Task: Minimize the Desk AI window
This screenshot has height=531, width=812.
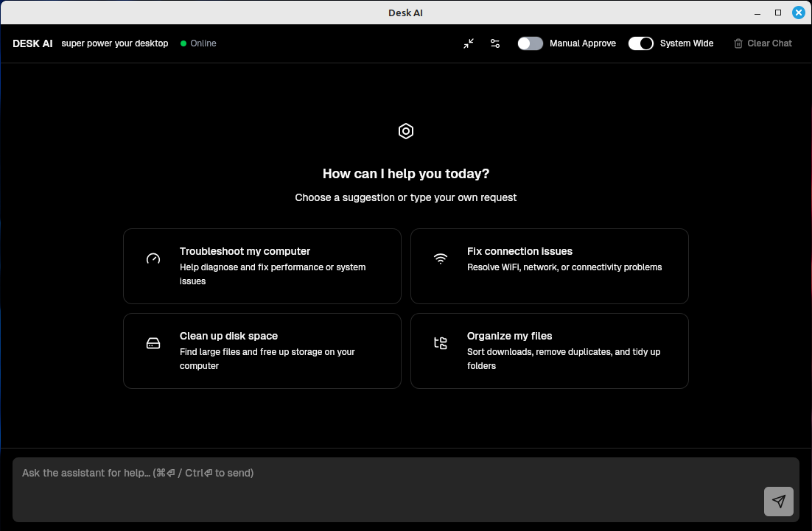Action: click(757, 13)
